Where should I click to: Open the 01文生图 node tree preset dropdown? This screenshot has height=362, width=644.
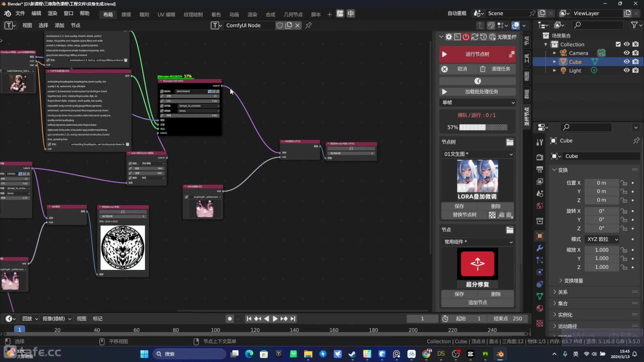[478, 154]
